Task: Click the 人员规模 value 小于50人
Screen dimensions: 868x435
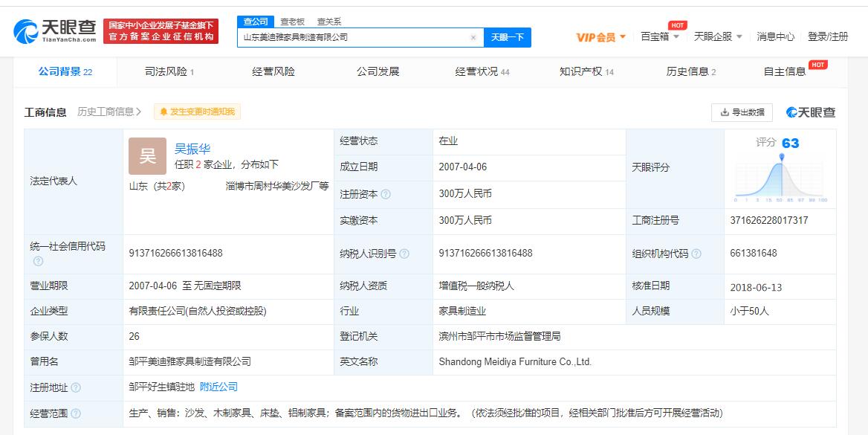Action: (x=750, y=312)
